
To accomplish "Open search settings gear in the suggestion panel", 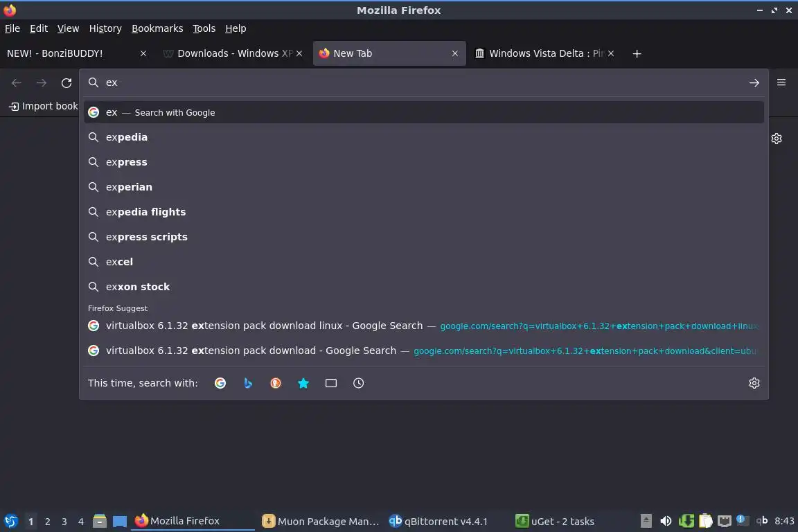I will coord(754,383).
